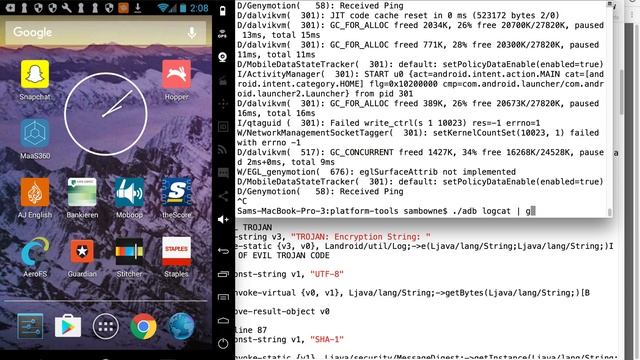
Task: Click 'ove-result-object v0' code line
Action: pos(282,311)
